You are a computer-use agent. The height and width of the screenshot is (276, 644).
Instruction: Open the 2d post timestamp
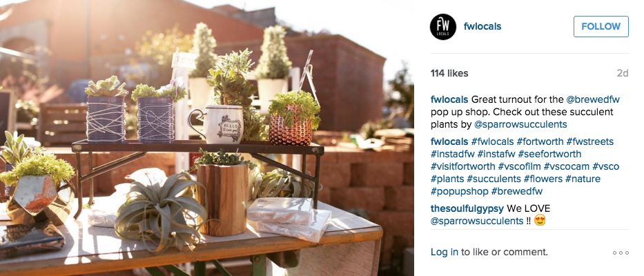tap(622, 74)
